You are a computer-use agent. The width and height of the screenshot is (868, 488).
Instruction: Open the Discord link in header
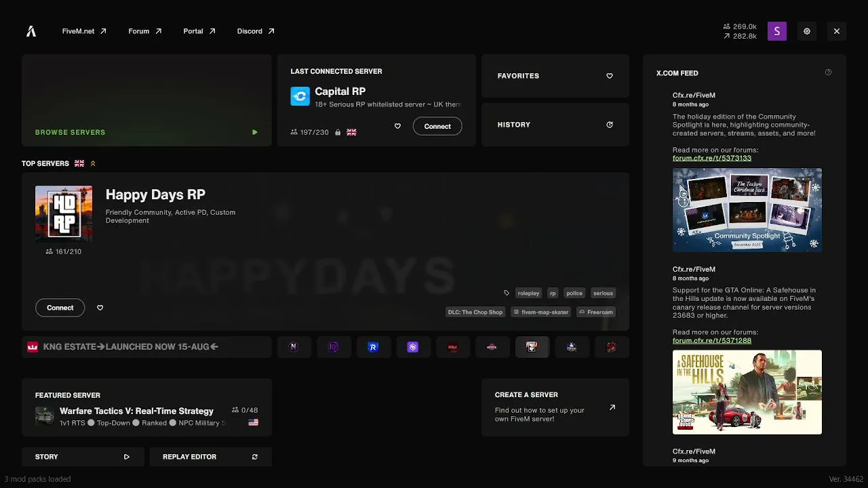(x=256, y=31)
